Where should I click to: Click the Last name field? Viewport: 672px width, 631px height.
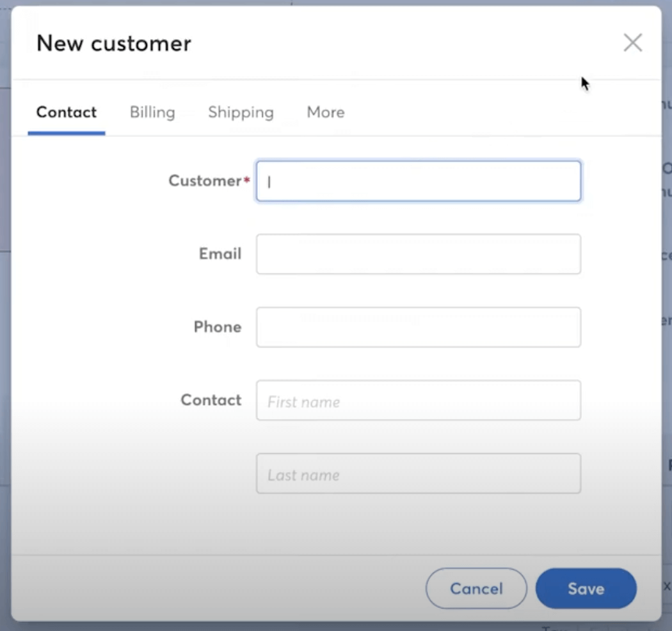418,474
